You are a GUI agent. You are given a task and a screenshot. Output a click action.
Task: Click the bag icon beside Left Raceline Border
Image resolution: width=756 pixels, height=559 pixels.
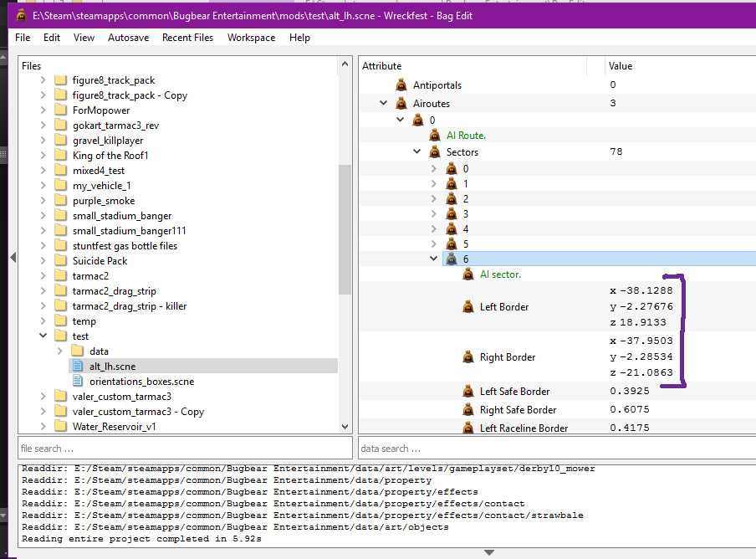point(468,428)
